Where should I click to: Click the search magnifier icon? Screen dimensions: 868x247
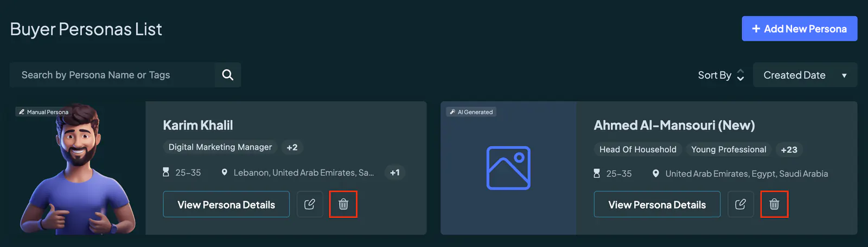pos(228,75)
